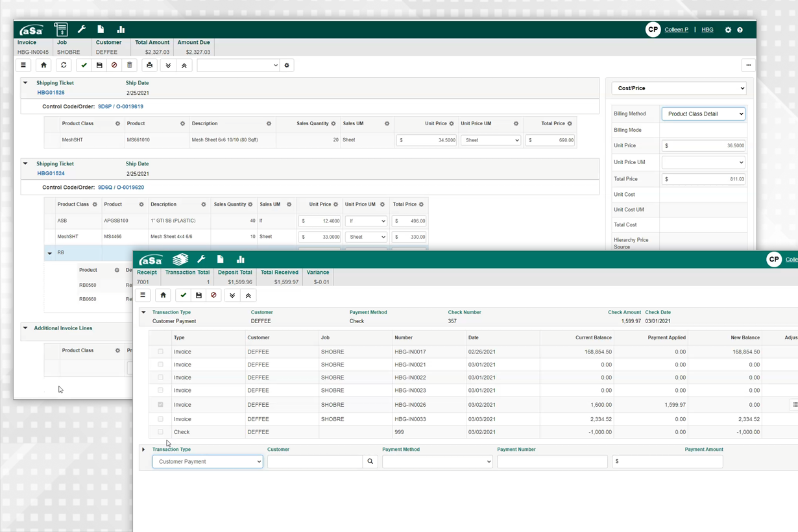Open the bar chart reports icon in receipt header
Image resolution: width=798 pixels, height=532 pixels.
pos(240,260)
